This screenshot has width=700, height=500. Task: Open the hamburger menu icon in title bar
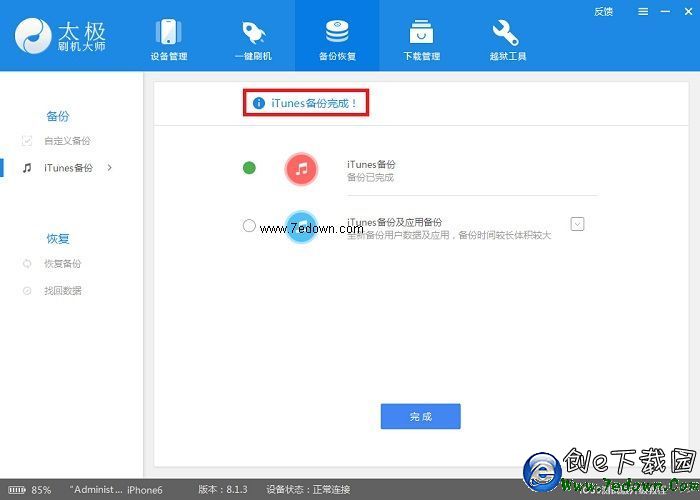(643, 12)
